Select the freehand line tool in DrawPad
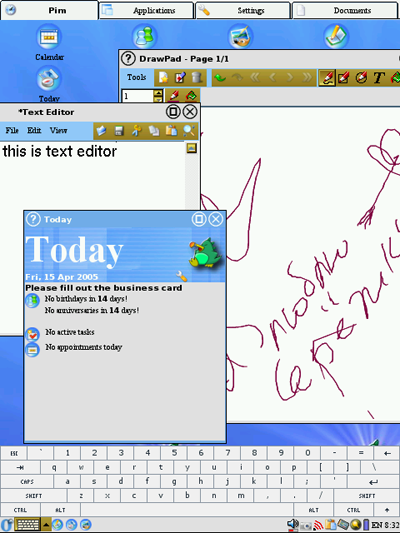Image resolution: width=400 pixels, height=533 pixels. tap(327, 78)
